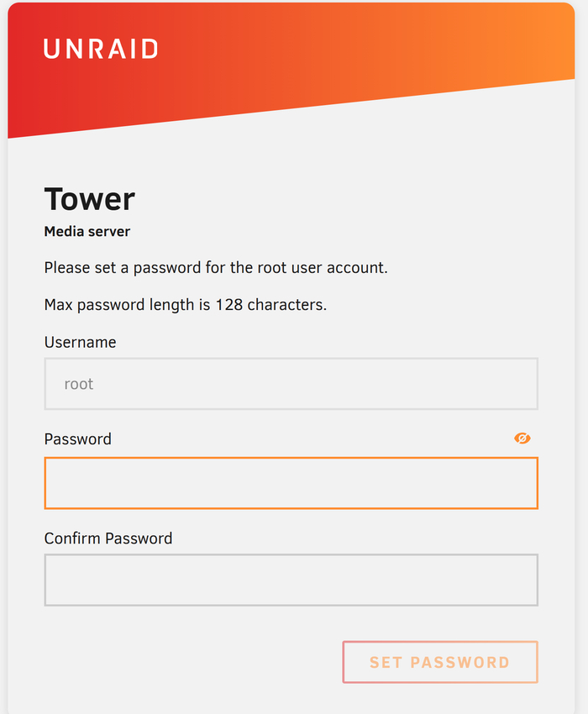Click the "Username" field label
Screen dimensions: 588x714
click(80, 342)
